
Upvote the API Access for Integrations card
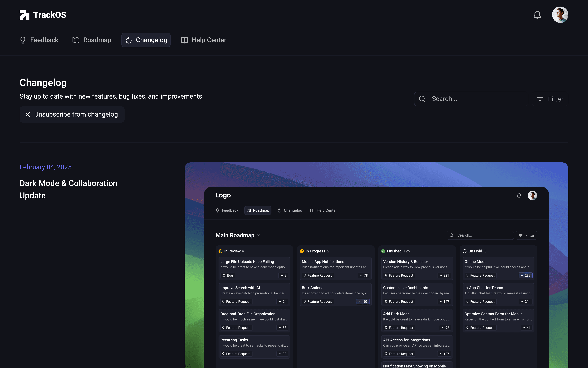click(444, 354)
